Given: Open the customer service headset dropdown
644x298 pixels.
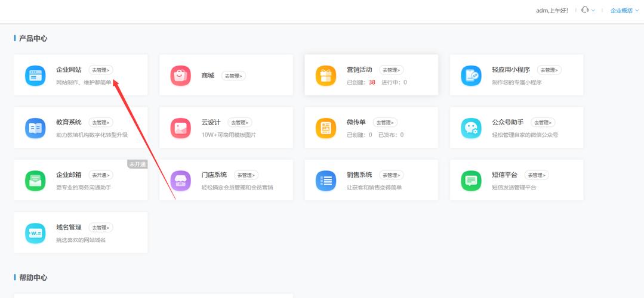Looking at the screenshot, I should (x=588, y=10).
